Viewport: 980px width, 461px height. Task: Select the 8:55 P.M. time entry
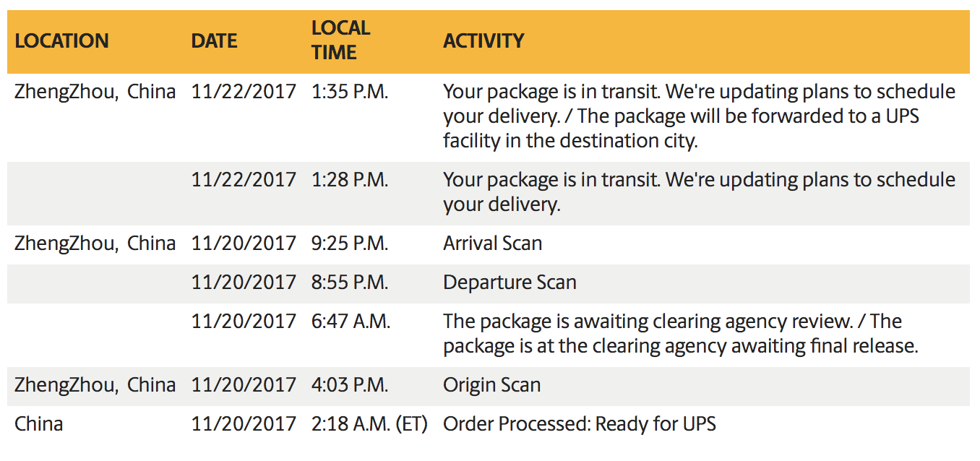coord(350,282)
